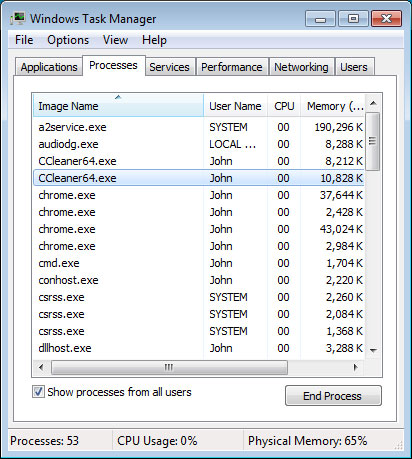Select the a2service.exe process row
This screenshot has width=412, height=459.
click(x=199, y=127)
